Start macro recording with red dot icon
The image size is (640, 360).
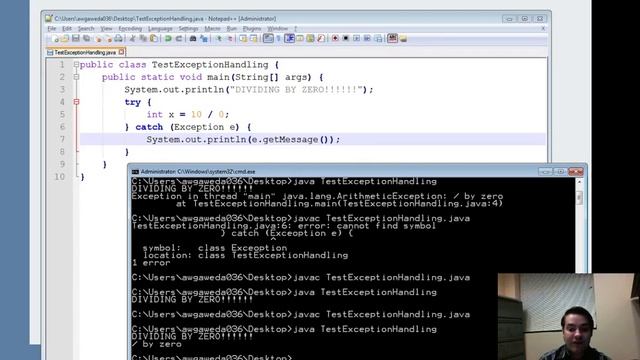point(335,39)
